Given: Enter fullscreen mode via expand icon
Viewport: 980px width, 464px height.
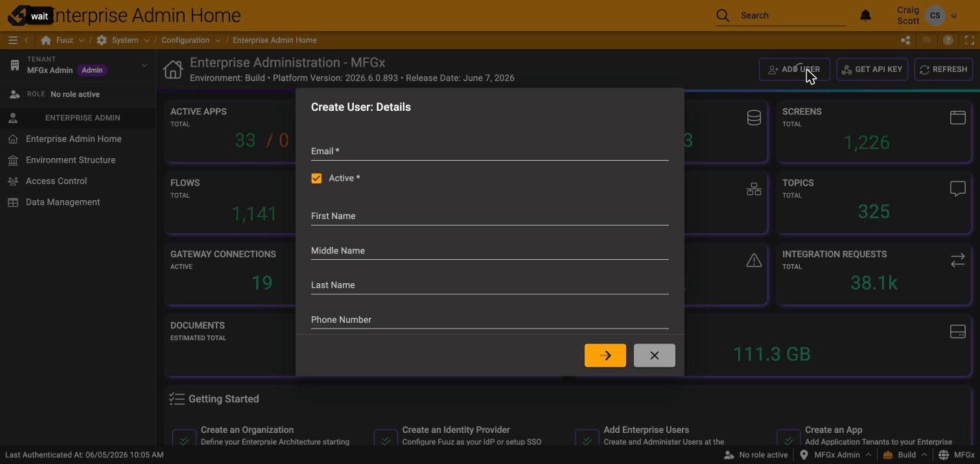Looking at the screenshot, I should click(970, 40).
